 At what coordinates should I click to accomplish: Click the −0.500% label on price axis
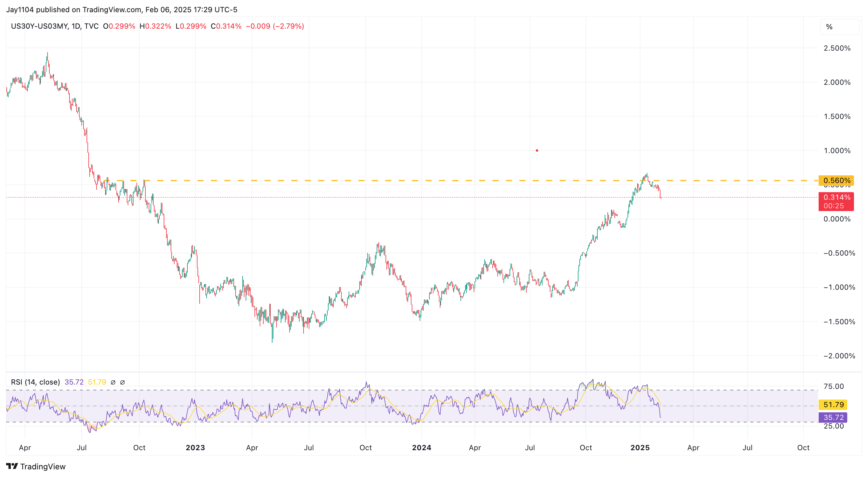839,253
